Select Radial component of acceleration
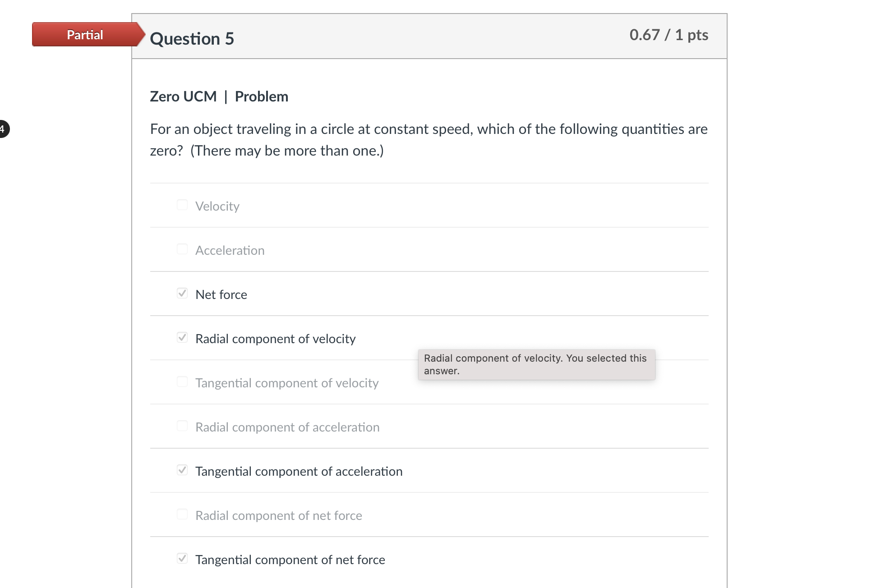The image size is (876, 588). (182, 425)
